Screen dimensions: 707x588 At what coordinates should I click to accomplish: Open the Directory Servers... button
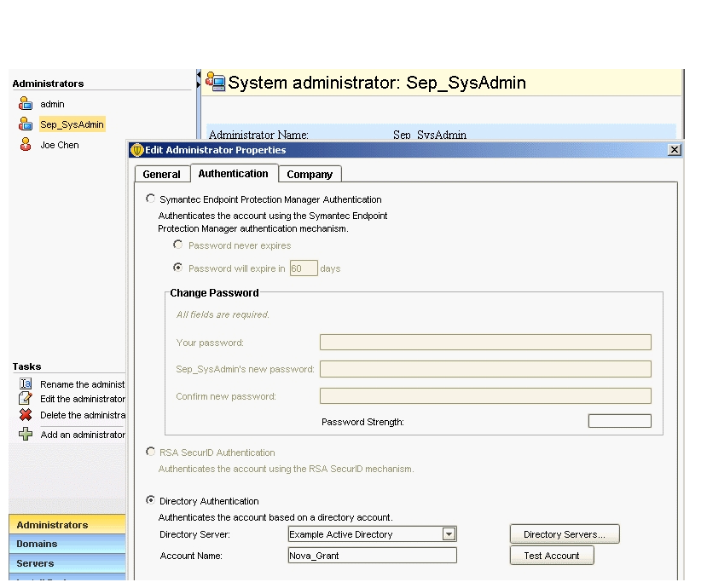click(565, 534)
